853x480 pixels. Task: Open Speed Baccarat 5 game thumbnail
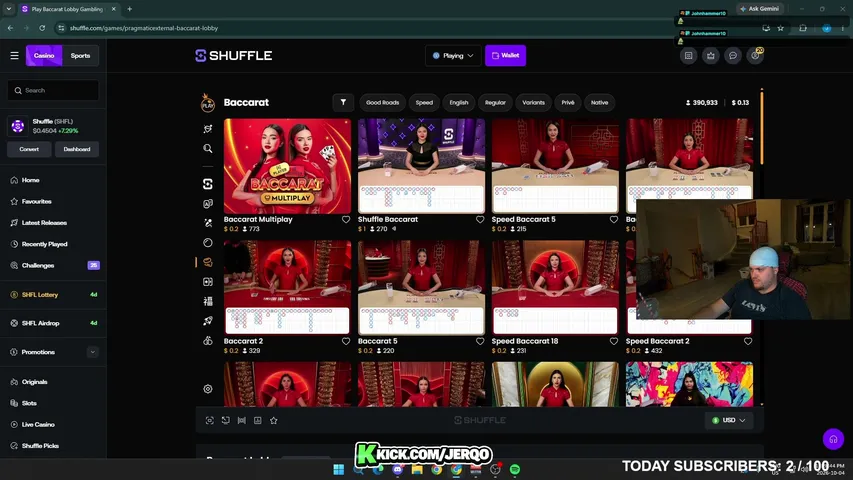(x=555, y=166)
